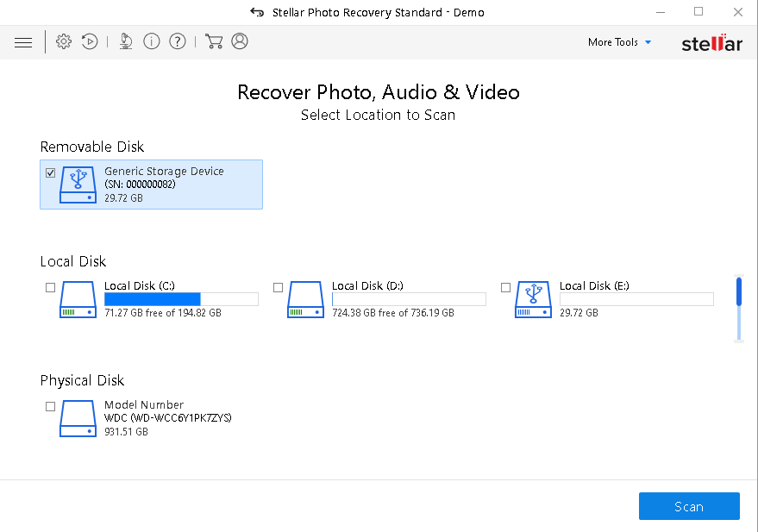
Task: Select the Generic Storage Device label
Action: point(164,171)
